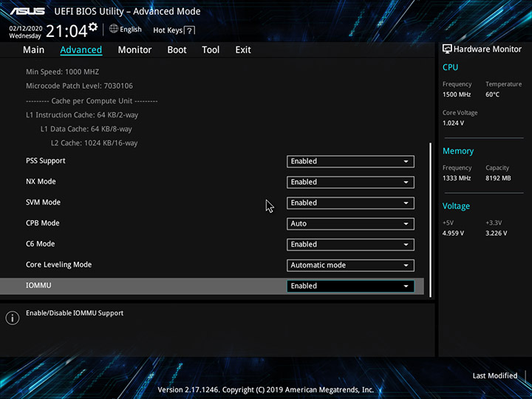
Task: Open the CPB Mode Auto dropdown
Action: pos(350,224)
